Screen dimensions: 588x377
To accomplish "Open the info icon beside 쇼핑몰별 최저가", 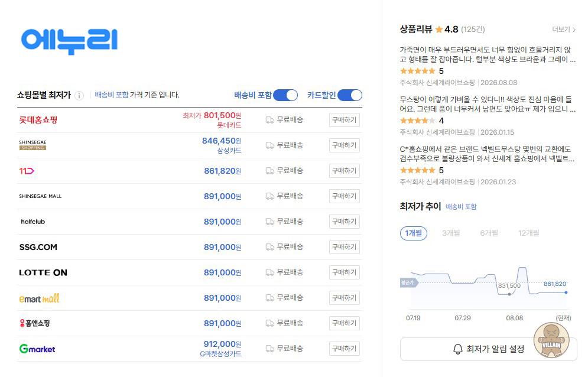I will (79, 96).
